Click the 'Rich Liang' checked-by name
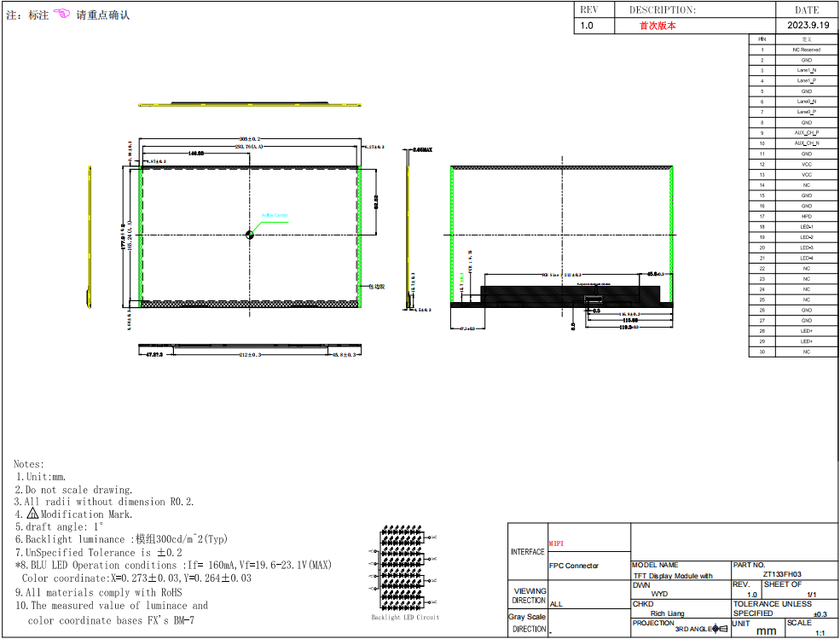Screen dimensions: 840x639 coord(668,613)
